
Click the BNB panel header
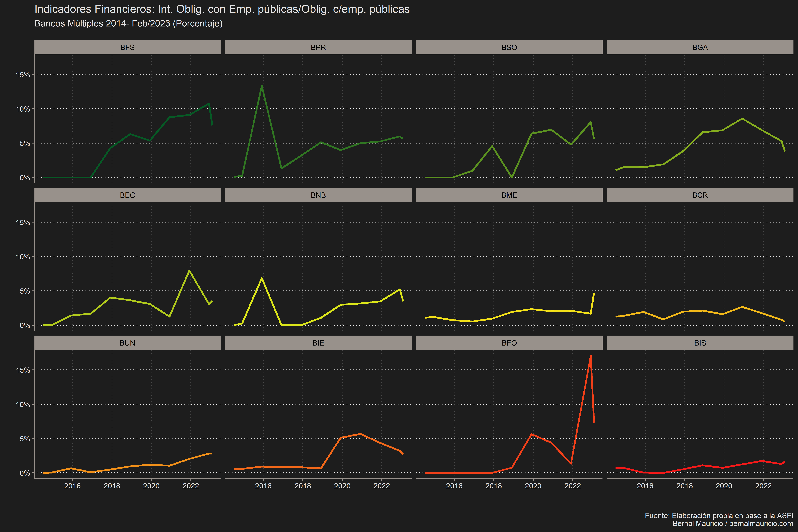point(318,195)
